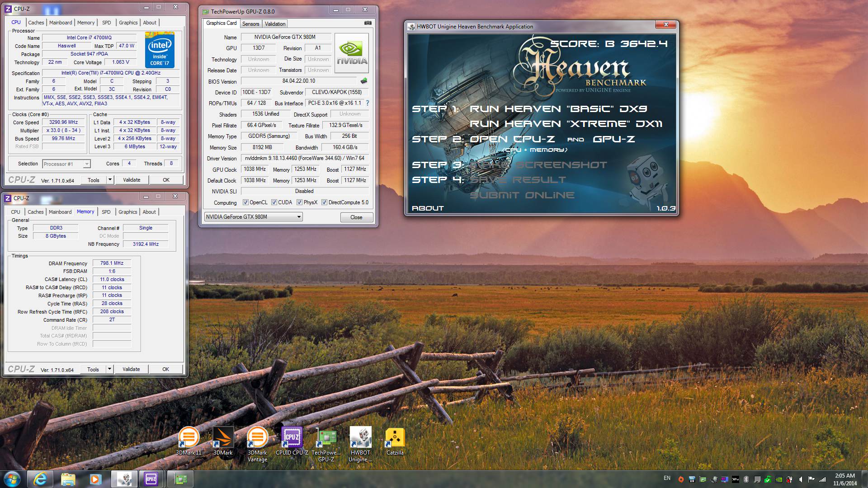The image size is (868, 488).
Task: Switch to Graphics tab in Memory CPU-Z window
Action: tap(127, 212)
